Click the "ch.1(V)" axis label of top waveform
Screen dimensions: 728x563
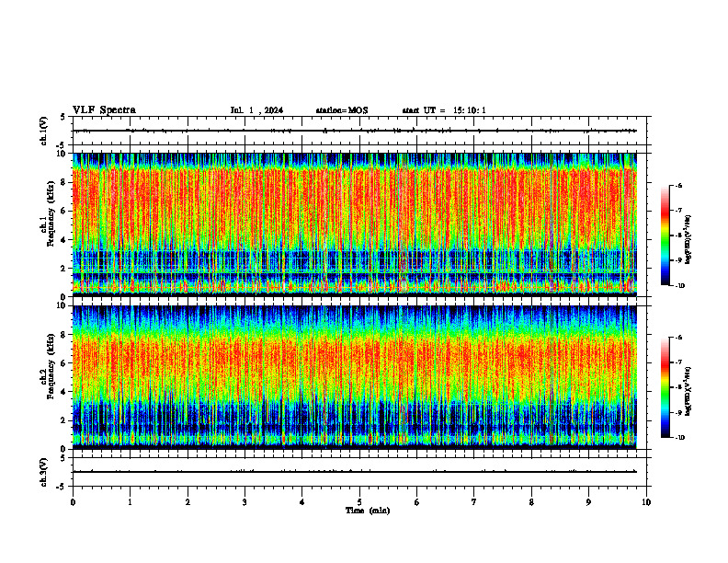pos(44,131)
